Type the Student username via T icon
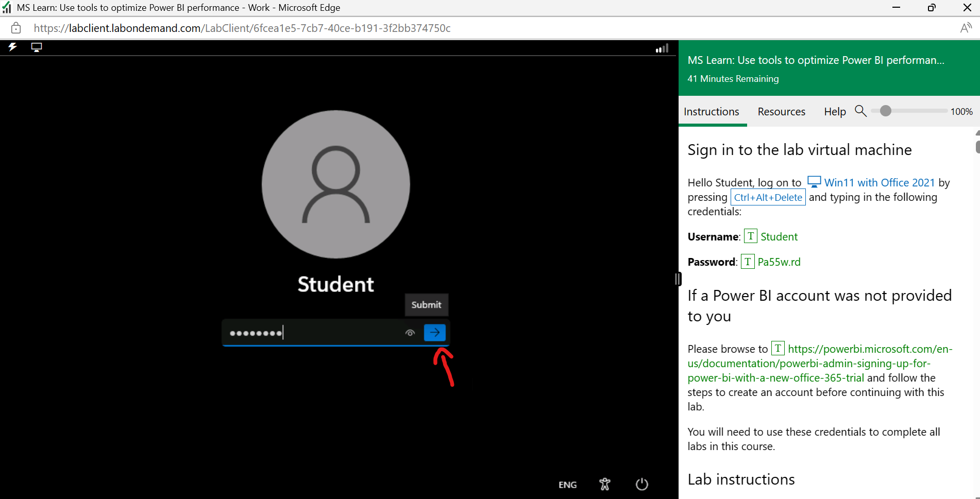Viewport: 980px width, 499px height. tap(751, 236)
